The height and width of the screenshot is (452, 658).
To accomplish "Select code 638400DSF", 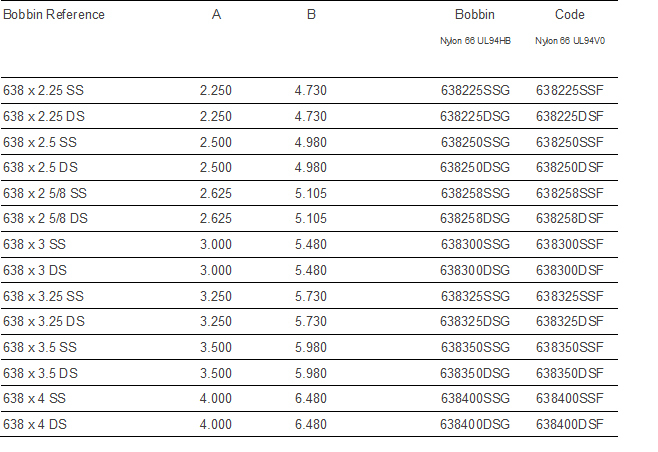I will [570, 425].
